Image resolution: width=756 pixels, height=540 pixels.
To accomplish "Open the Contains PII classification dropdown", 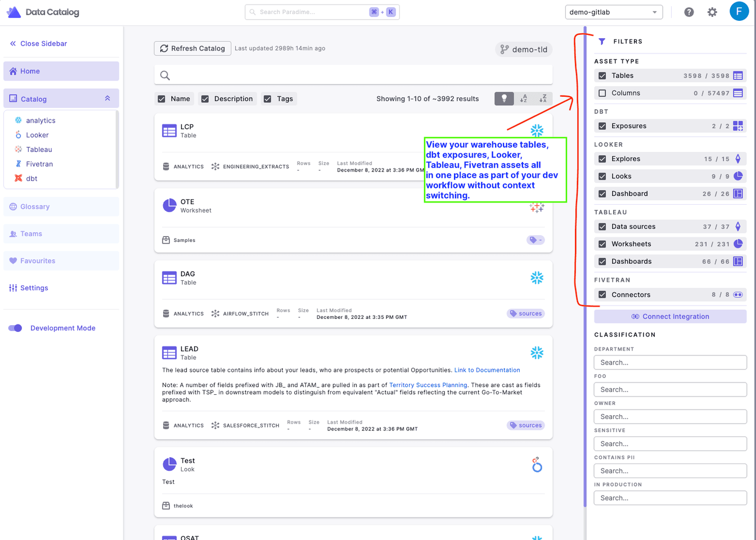I will pyautogui.click(x=670, y=470).
